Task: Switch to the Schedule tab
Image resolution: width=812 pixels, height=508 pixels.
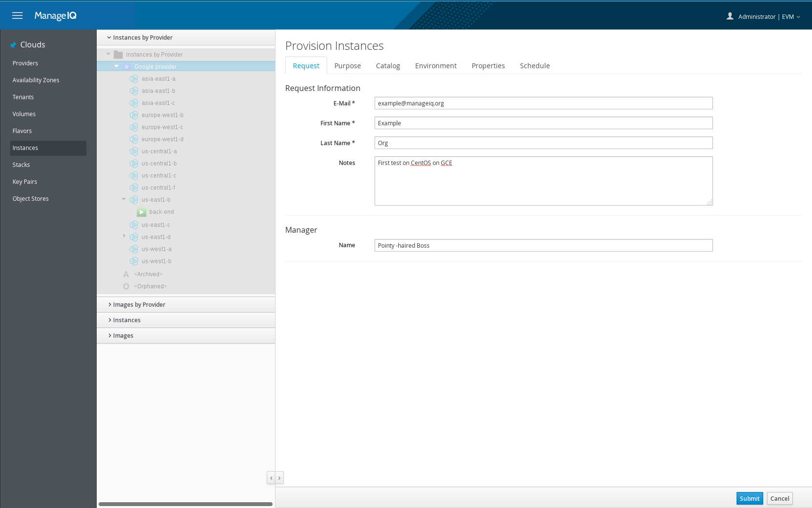Action: tap(535, 66)
